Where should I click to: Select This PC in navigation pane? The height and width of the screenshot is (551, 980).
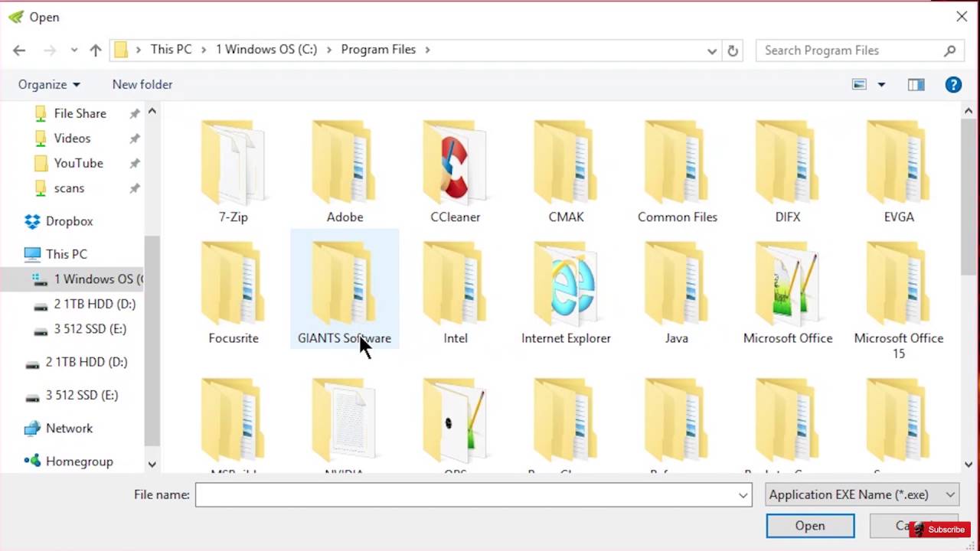coord(66,254)
